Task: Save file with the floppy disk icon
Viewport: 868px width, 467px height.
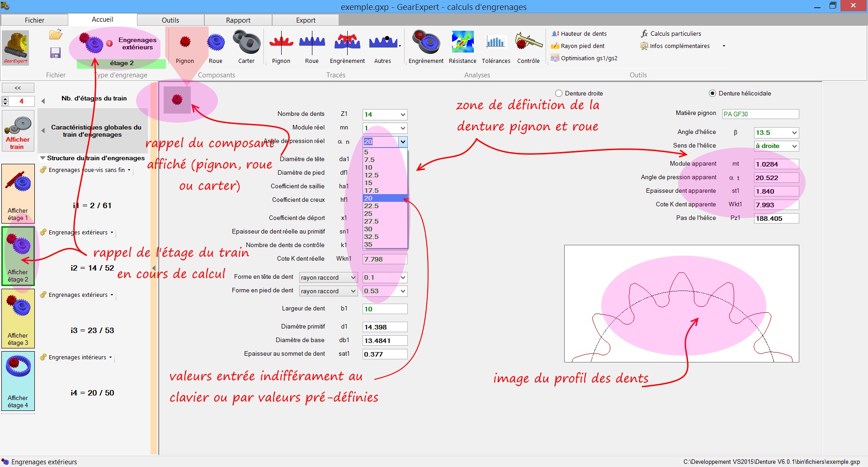Action: [x=55, y=53]
